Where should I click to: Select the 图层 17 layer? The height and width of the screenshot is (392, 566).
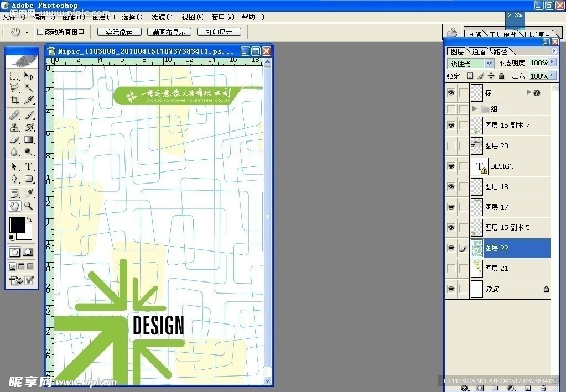510,207
